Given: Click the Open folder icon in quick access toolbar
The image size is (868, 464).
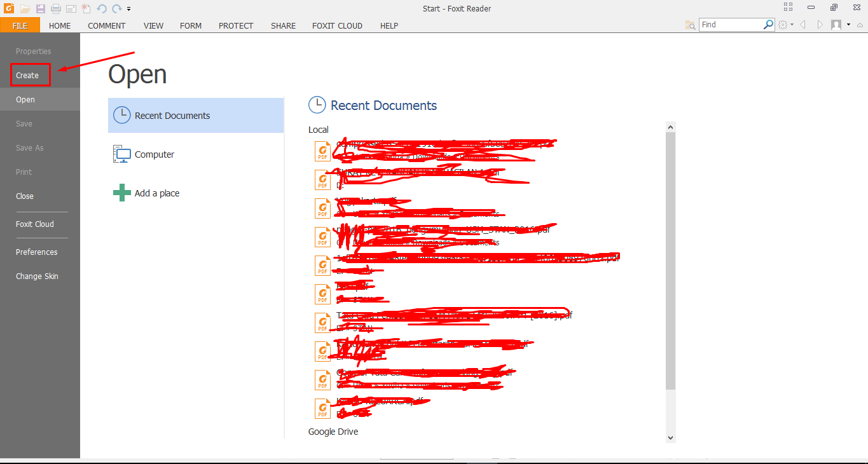Looking at the screenshot, I should 25,9.
